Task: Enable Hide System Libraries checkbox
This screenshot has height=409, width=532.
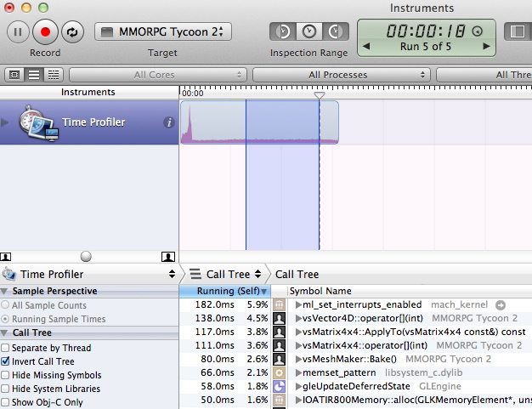Action: coord(5,389)
